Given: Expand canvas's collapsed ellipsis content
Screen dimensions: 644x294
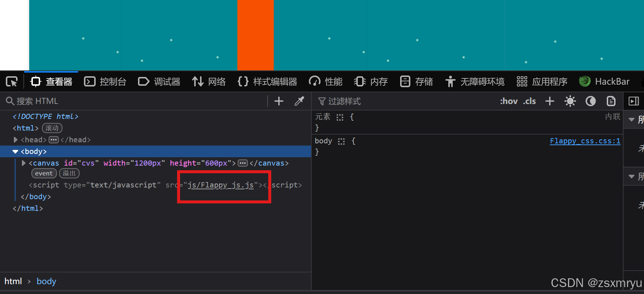Looking at the screenshot, I should coord(243,163).
